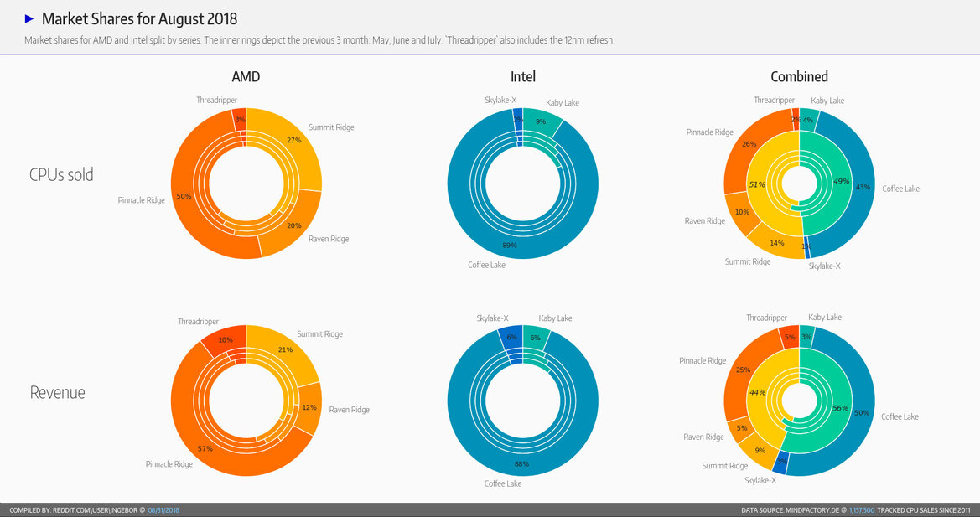980x517 pixels.
Task: Click the Skylake-X label below Combined CPUs sold chart
Action: coord(824,266)
